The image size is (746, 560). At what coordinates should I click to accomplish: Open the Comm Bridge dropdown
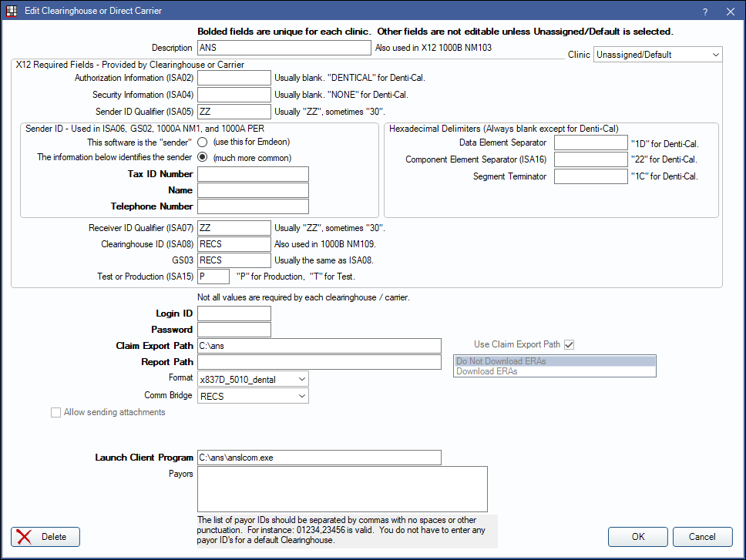pos(253,396)
